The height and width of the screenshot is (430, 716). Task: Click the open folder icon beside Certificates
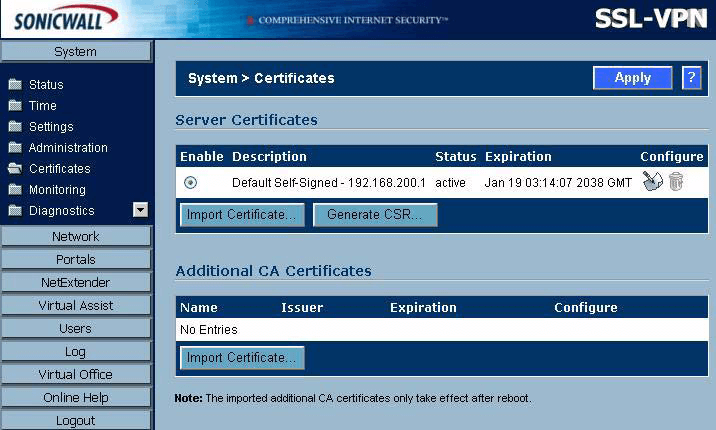tap(15, 168)
